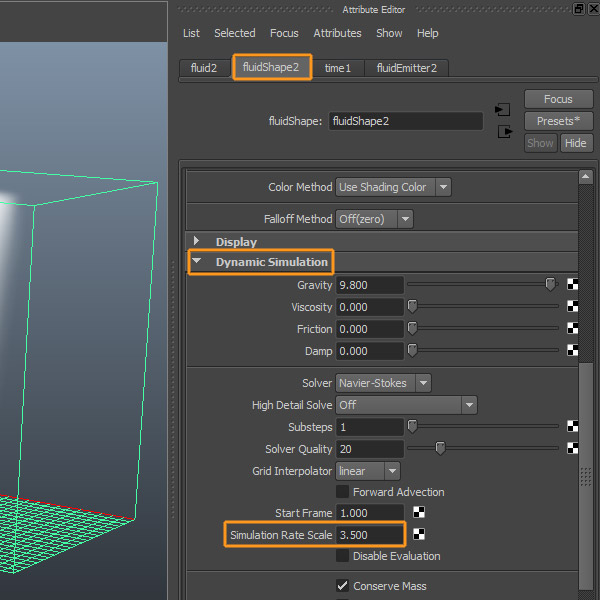The image size is (600, 600).
Task: Click the Focus button
Action: coord(559,99)
